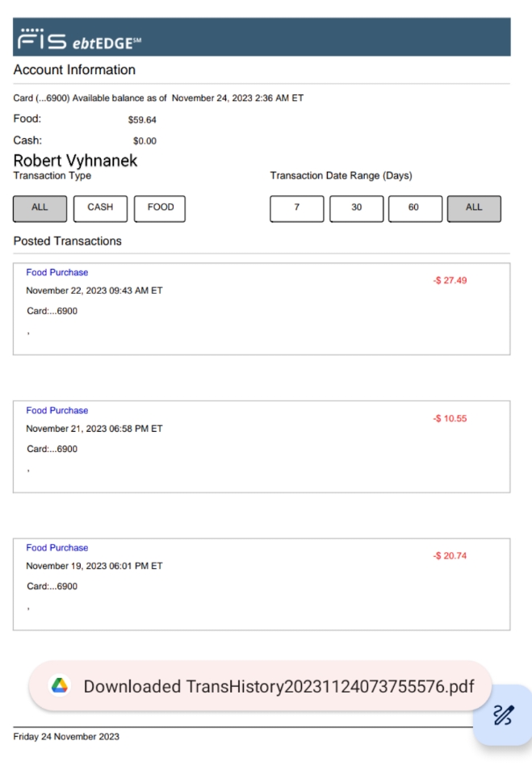Select FOOD transaction type filter
The image size is (532, 766).
pos(160,208)
